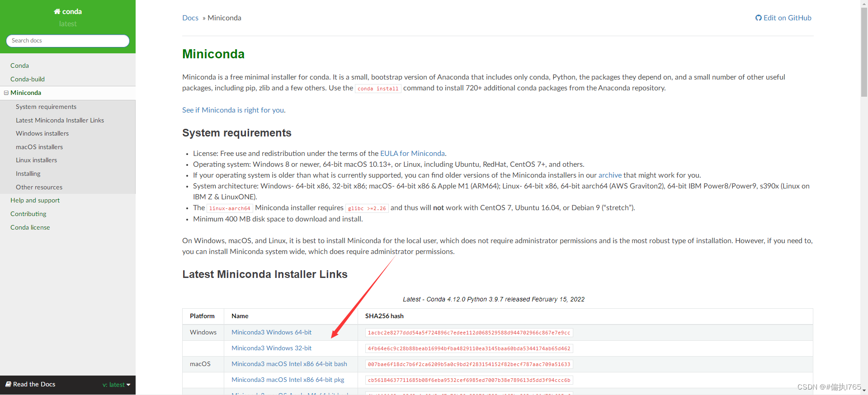Open Help and support in the sidebar
Screen dimensions: 868x395
click(35, 200)
